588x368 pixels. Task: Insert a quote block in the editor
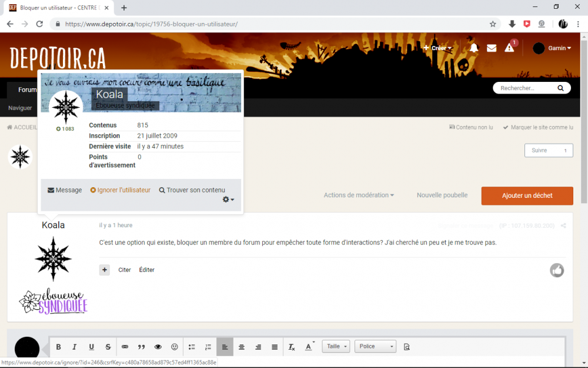pos(141,347)
